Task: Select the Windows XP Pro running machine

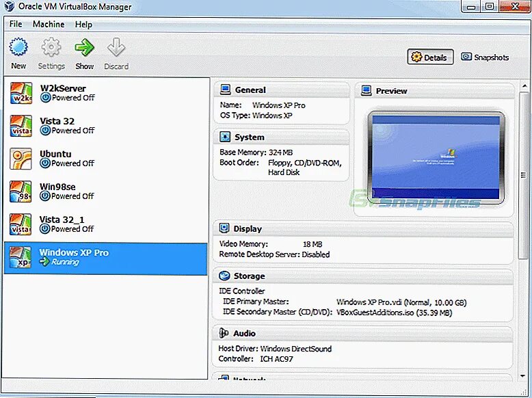Action: 106,258
